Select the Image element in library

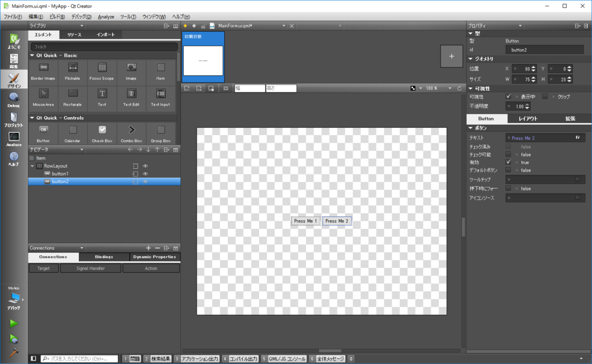[x=131, y=71]
